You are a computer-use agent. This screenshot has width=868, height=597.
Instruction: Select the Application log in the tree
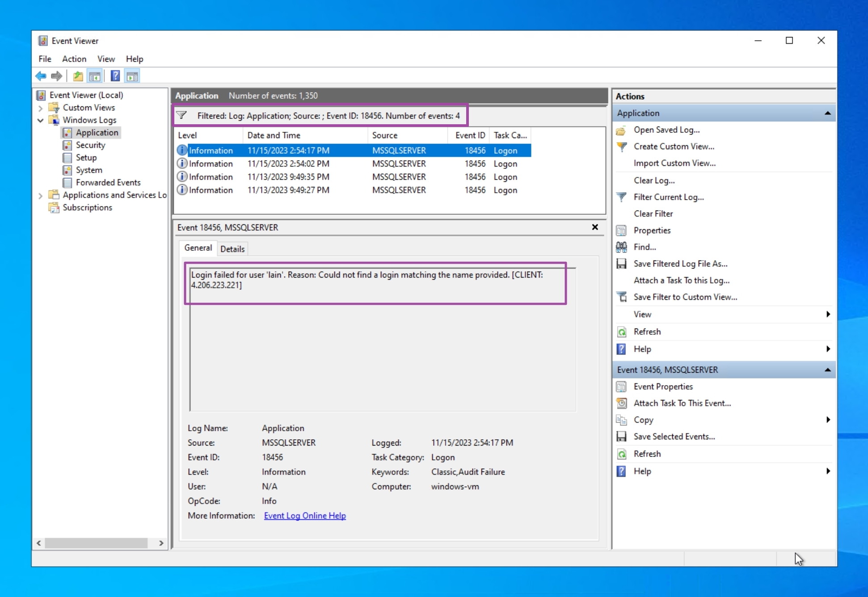pos(97,133)
